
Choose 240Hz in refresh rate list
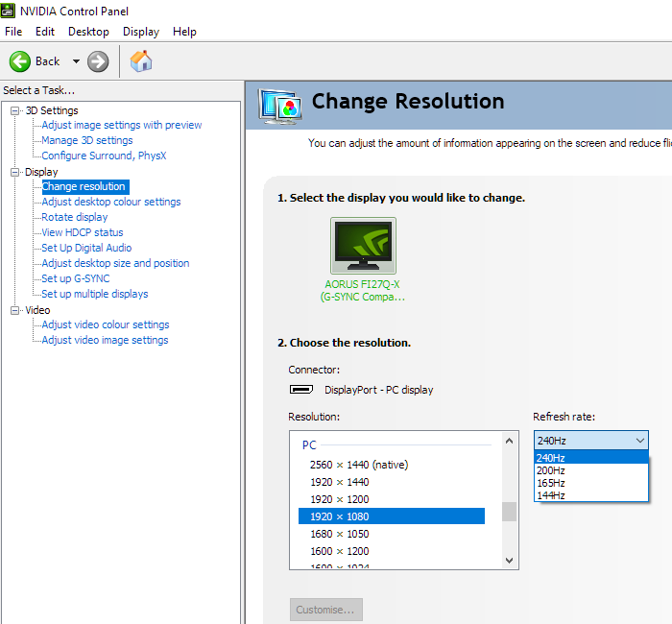[x=591, y=458]
